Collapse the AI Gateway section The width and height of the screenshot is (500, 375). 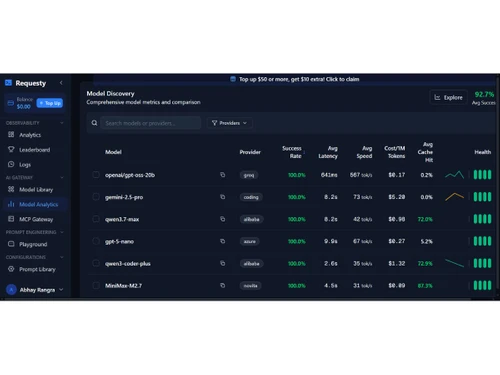point(62,177)
